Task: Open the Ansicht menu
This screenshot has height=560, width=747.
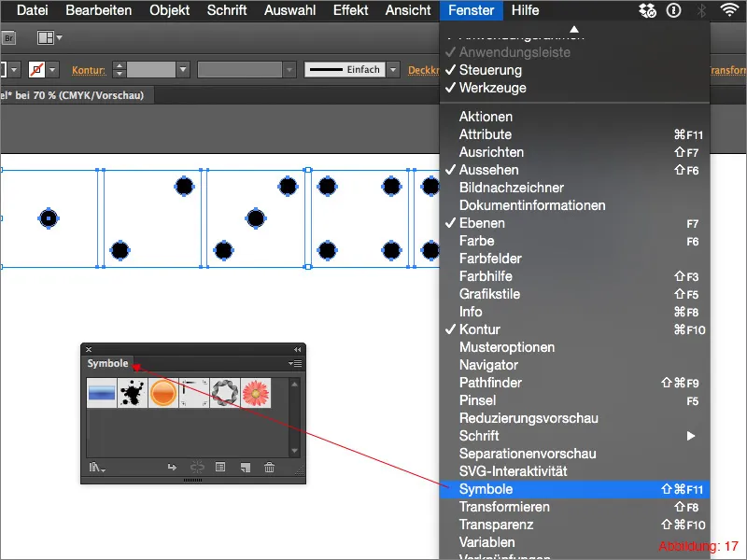Action: pos(408,10)
